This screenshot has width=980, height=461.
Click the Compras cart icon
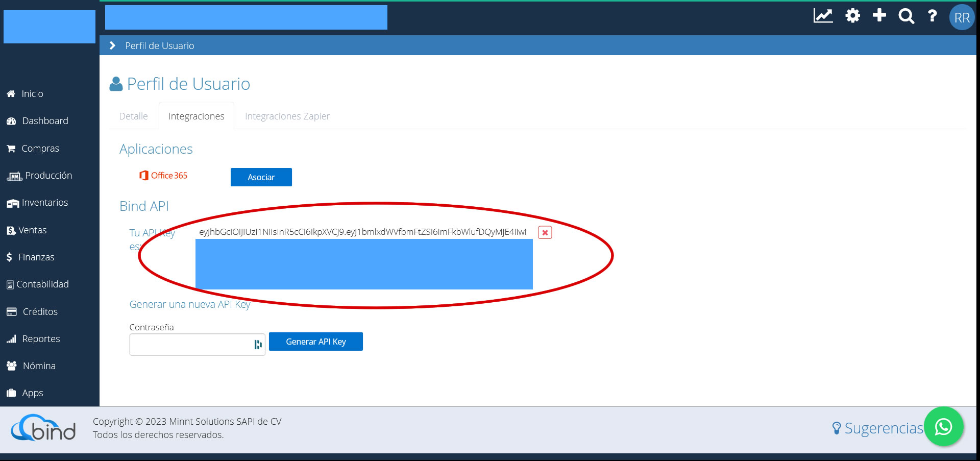[x=11, y=149]
